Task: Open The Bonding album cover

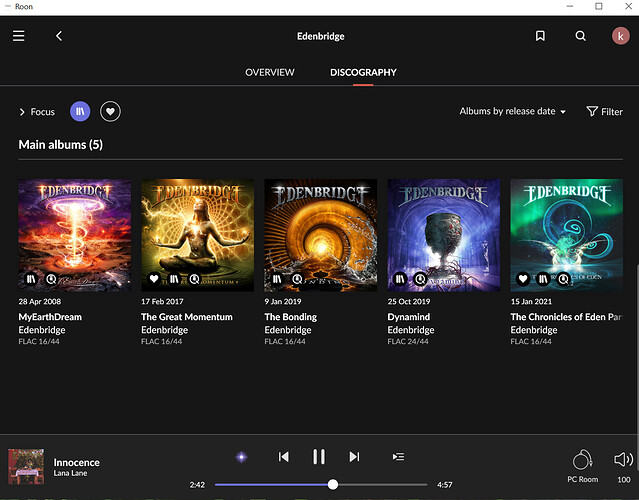Action: 320,235
